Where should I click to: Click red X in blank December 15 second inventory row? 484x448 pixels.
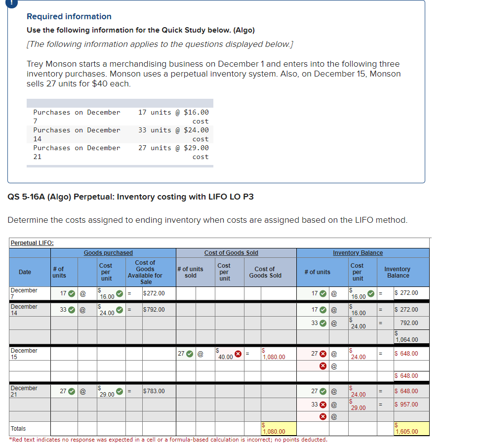[x=323, y=366]
